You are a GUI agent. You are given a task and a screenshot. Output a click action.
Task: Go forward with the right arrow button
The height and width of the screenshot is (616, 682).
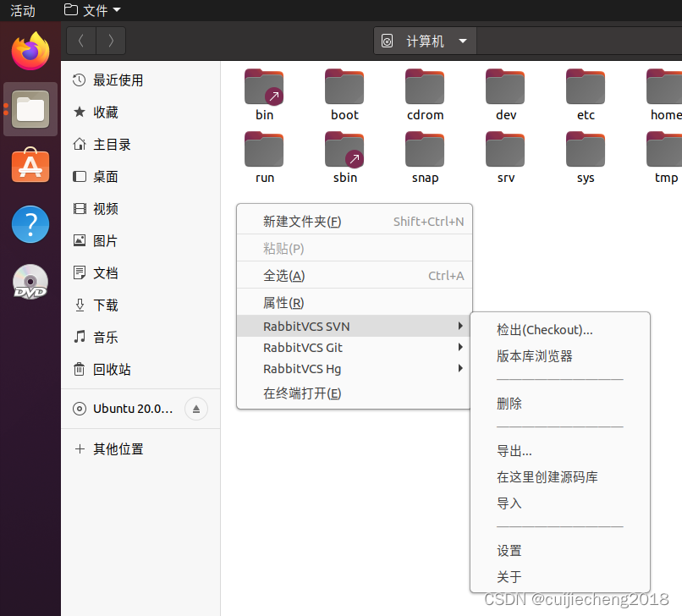(111, 41)
